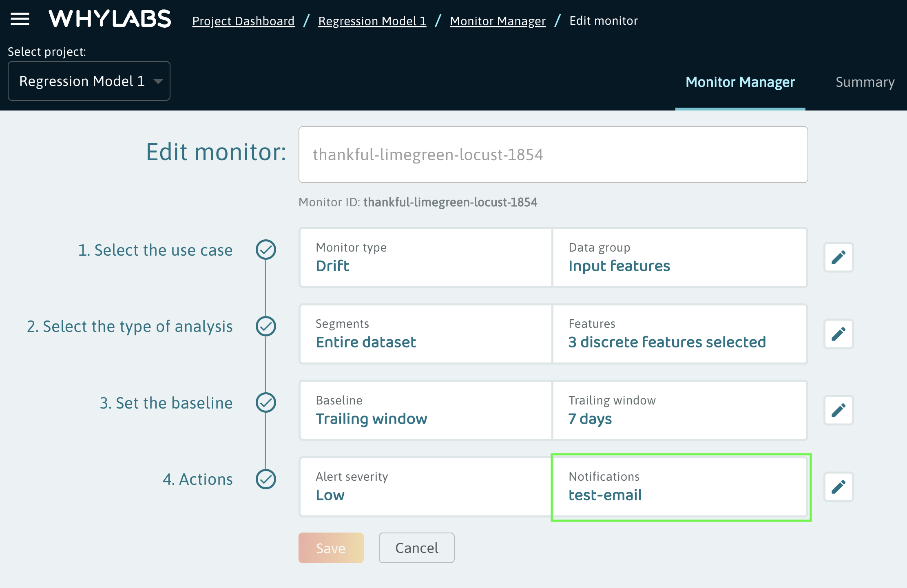Click the project selector dropdown arrow
Viewport: 907px width, 588px height.
click(158, 82)
